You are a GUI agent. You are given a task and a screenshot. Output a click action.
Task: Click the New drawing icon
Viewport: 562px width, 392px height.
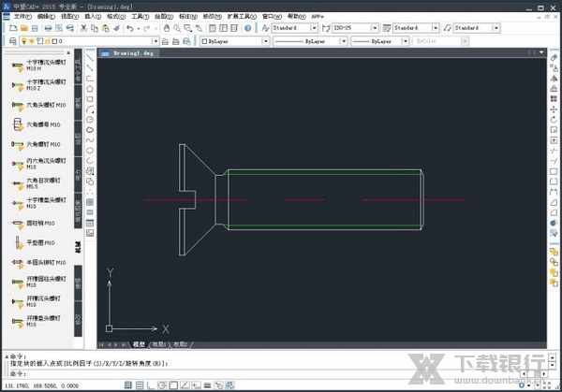(13, 28)
